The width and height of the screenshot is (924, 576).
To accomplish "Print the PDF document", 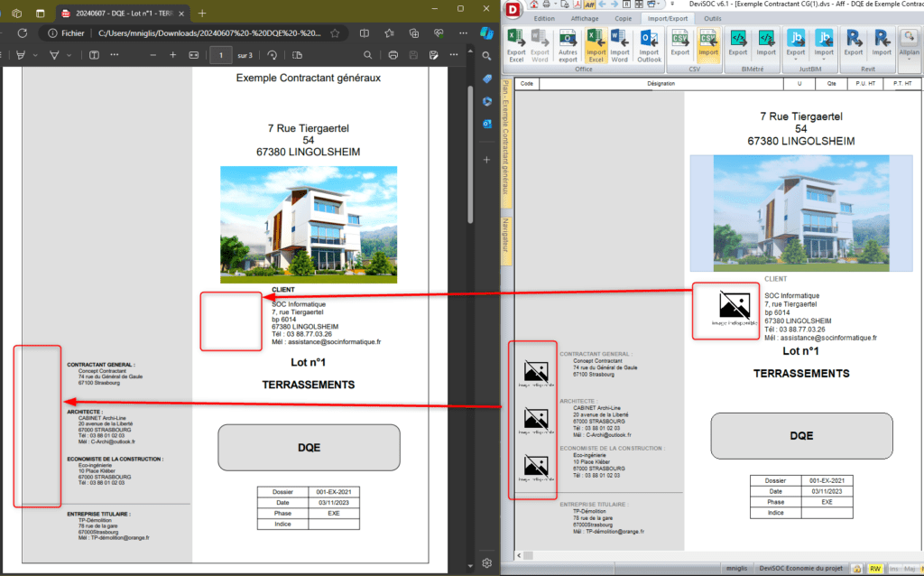I will [x=393, y=55].
